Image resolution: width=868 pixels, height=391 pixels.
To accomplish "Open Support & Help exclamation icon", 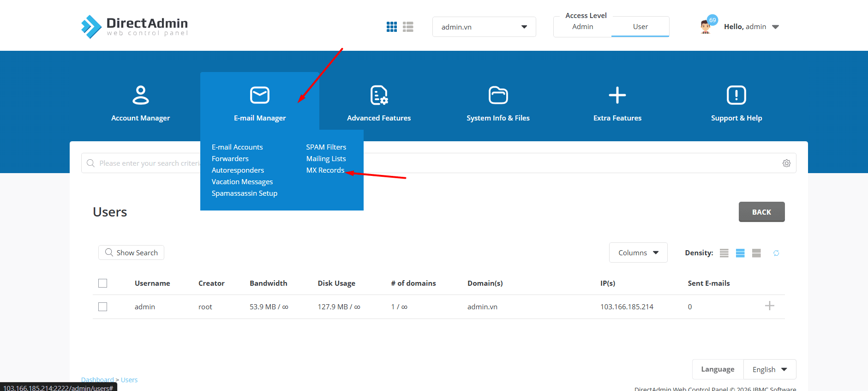I will pyautogui.click(x=736, y=95).
